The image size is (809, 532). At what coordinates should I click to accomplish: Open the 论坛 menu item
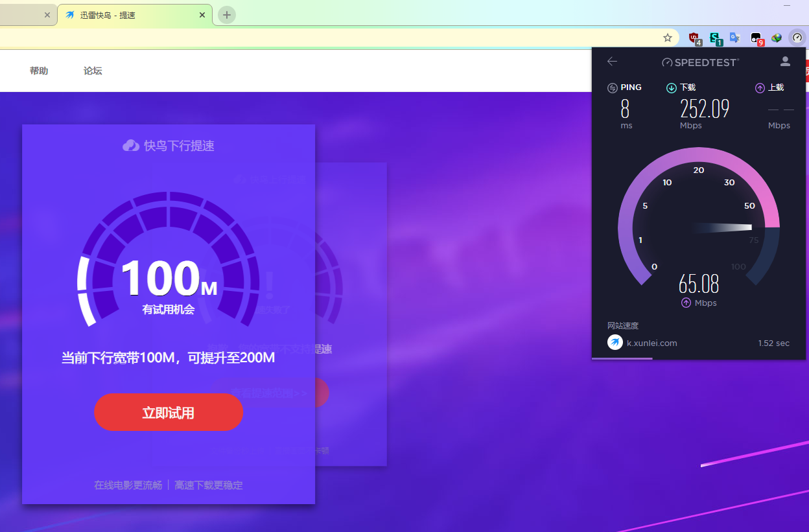click(93, 71)
